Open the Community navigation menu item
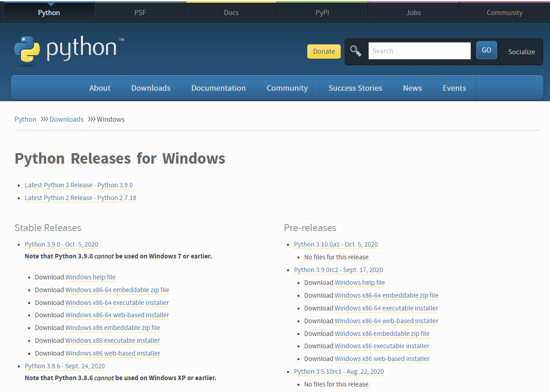This screenshot has height=392, width=550. click(x=287, y=88)
